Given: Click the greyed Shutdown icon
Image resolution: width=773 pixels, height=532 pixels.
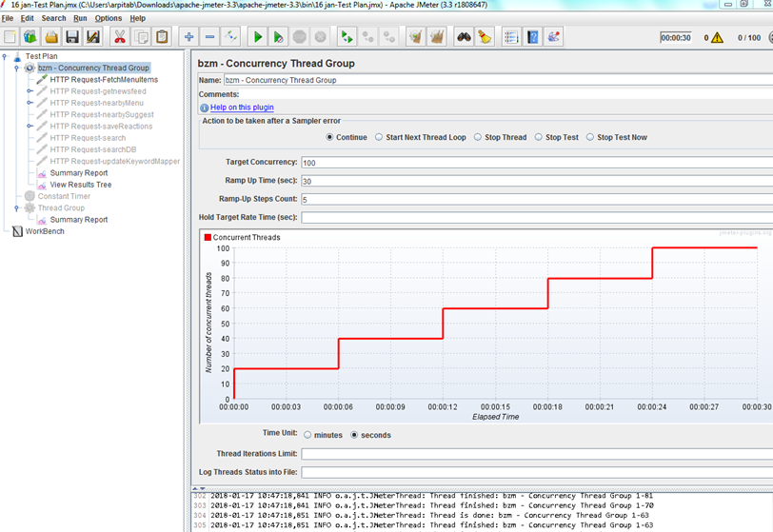Looking at the screenshot, I should [320, 37].
